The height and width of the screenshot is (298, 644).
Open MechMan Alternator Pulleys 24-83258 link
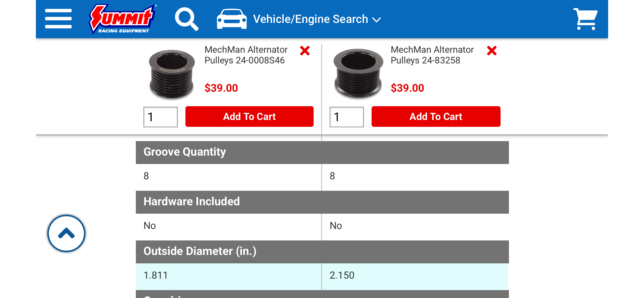(432, 55)
